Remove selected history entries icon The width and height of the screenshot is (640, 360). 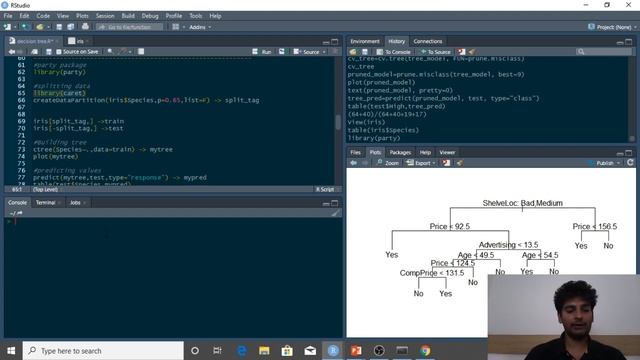[462, 52]
